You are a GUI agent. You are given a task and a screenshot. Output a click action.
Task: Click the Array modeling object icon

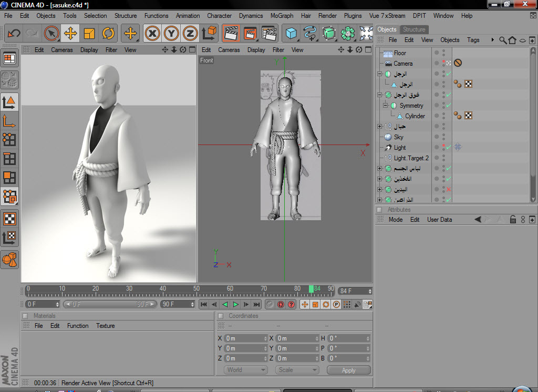[348, 33]
